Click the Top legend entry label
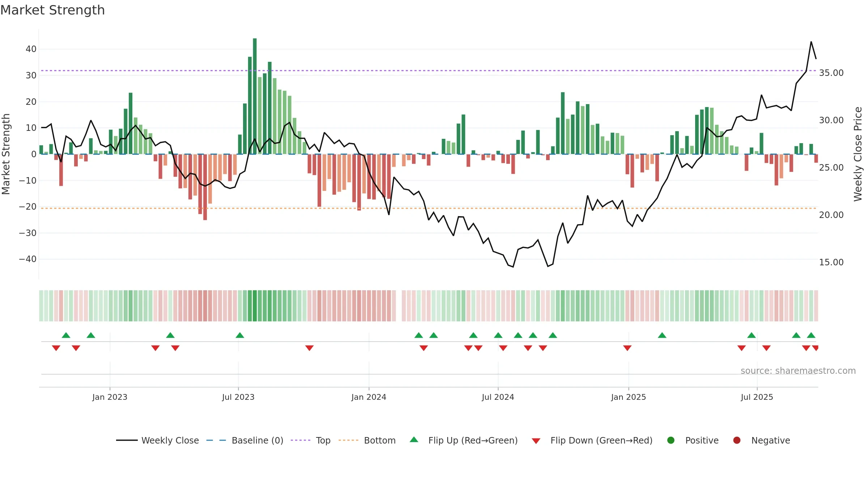This screenshot has height=488, width=868. 323,440
